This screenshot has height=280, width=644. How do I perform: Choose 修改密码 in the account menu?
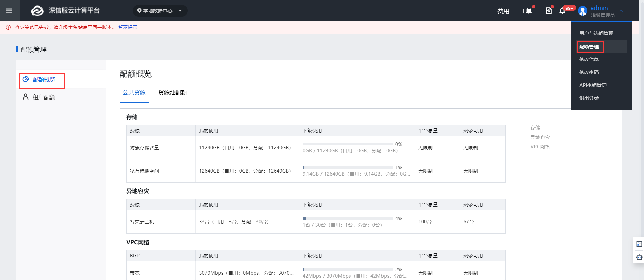click(x=589, y=72)
